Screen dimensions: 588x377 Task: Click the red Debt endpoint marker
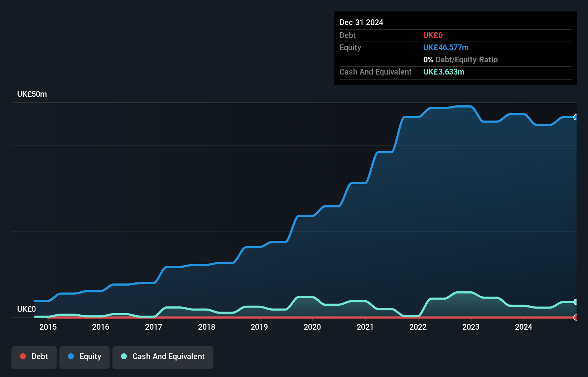click(x=576, y=318)
